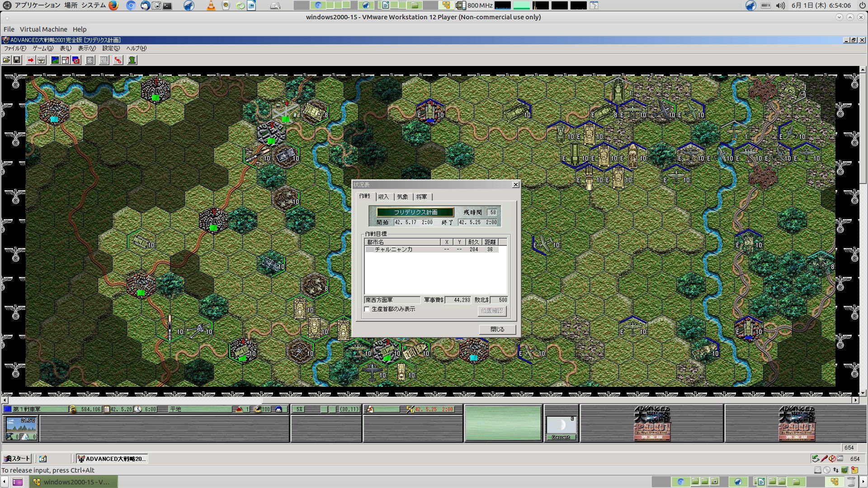The image size is (868, 488).
Task: Click the 軍事費 value 44,293
Action: (458, 300)
